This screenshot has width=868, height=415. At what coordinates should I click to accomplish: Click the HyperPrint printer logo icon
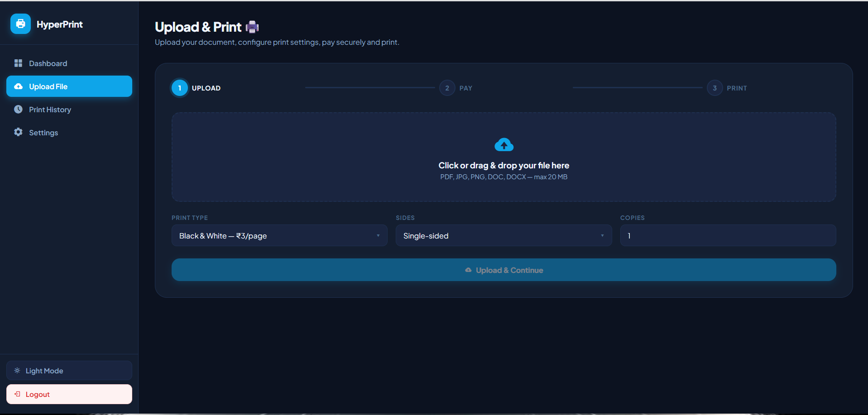point(20,24)
